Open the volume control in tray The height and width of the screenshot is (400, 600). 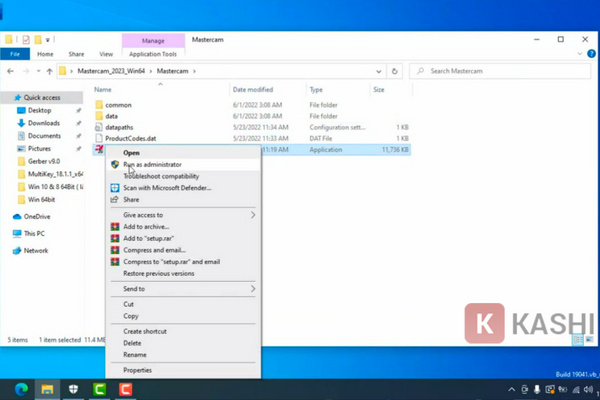pos(589,390)
